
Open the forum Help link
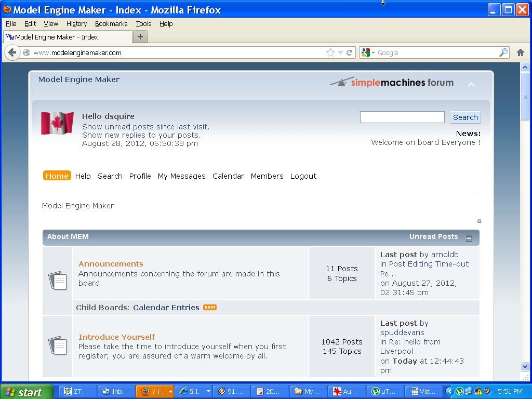pos(83,176)
